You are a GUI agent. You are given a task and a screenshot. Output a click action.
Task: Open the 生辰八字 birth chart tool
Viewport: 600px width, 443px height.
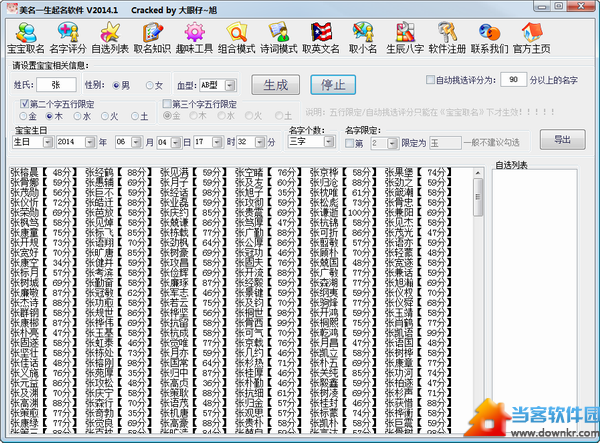click(x=405, y=37)
